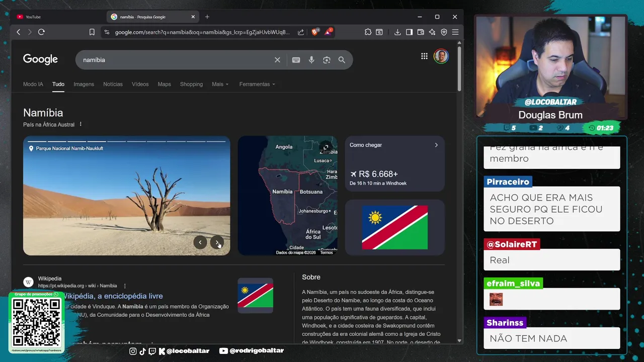Viewport: 644px width, 362px height.
Task: Click the address bar URL
Action: tap(202, 32)
